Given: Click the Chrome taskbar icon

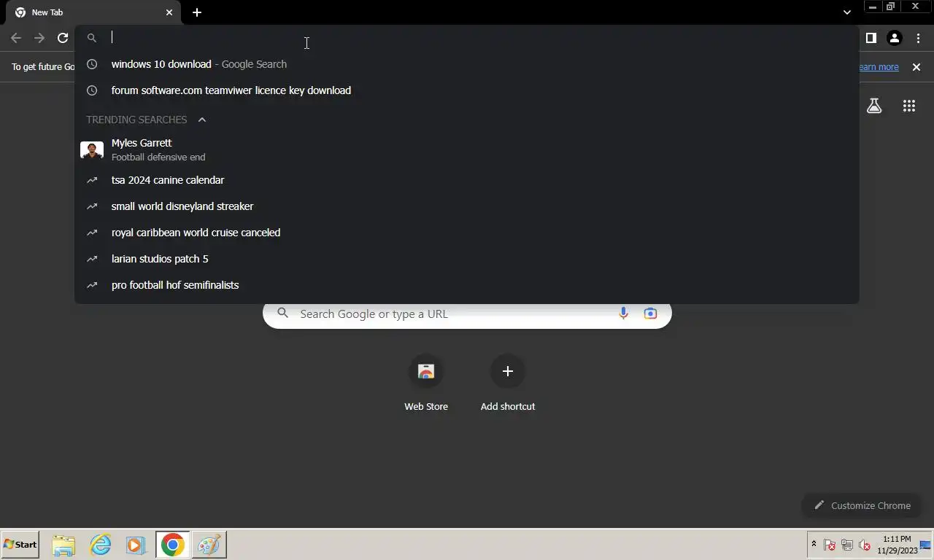Looking at the screenshot, I should pyautogui.click(x=173, y=545).
